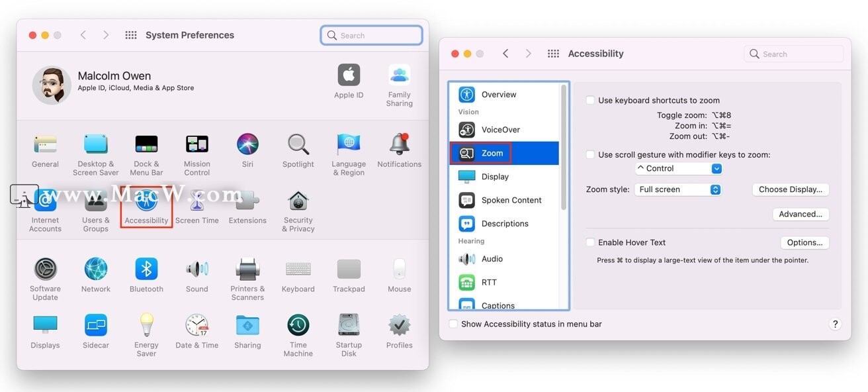Select Zoom in Accessibility sidebar
Screen dimensions: 868x392
coord(503,153)
